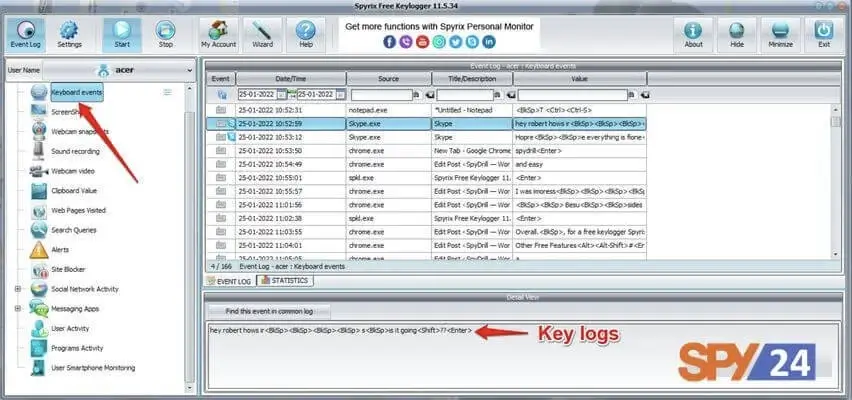Click the Minimize toolbar button

pos(780,35)
